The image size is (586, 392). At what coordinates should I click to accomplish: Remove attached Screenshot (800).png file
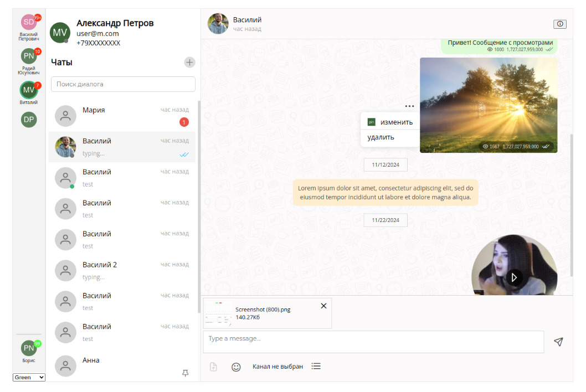click(323, 306)
